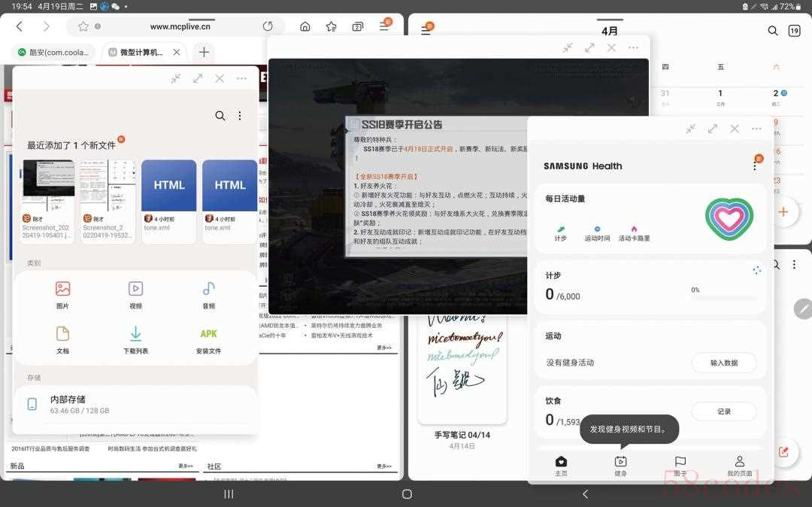Select the 我的页面 tab in Health
Screen dimensions: 812x507
coord(740,466)
